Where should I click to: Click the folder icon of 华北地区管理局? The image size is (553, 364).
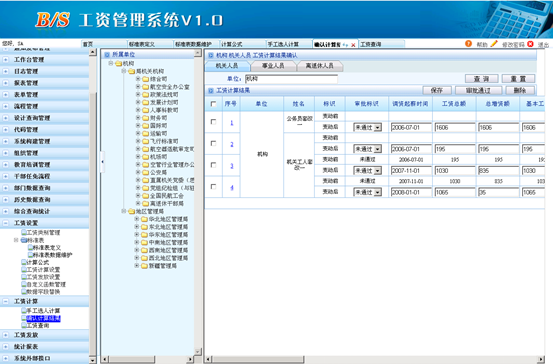tap(144, 219)
